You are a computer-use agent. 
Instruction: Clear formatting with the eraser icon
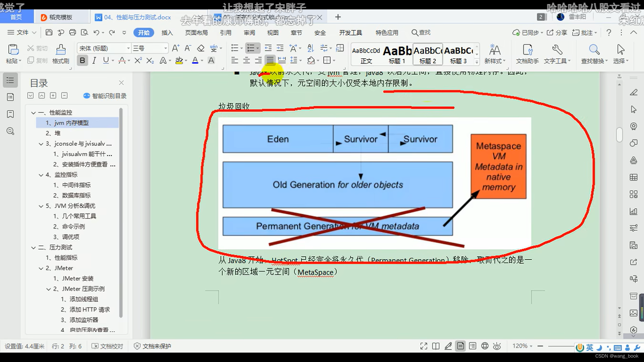point(201,48)
